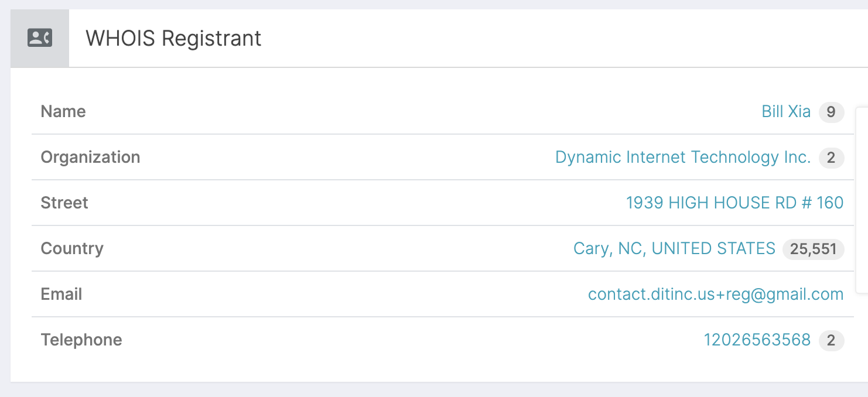
Task: Click the Email field label
Action: tap(61, 294)
